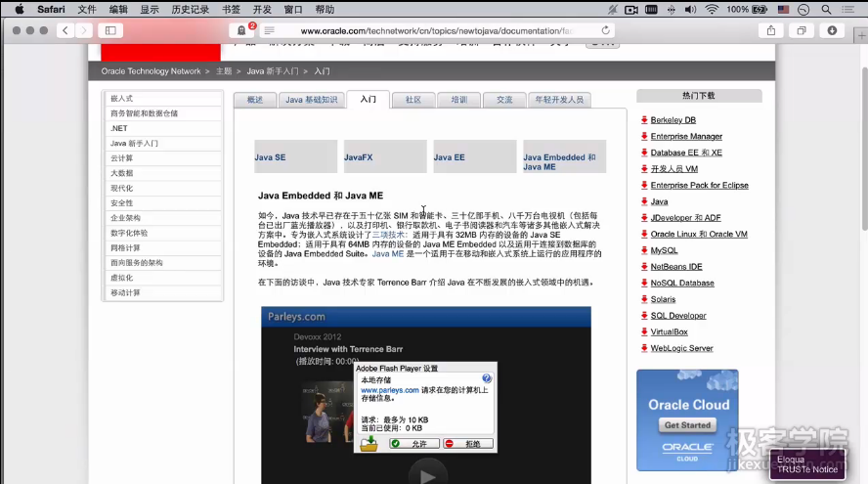
Task: Open the Apple menu
Action: [20, 10]
